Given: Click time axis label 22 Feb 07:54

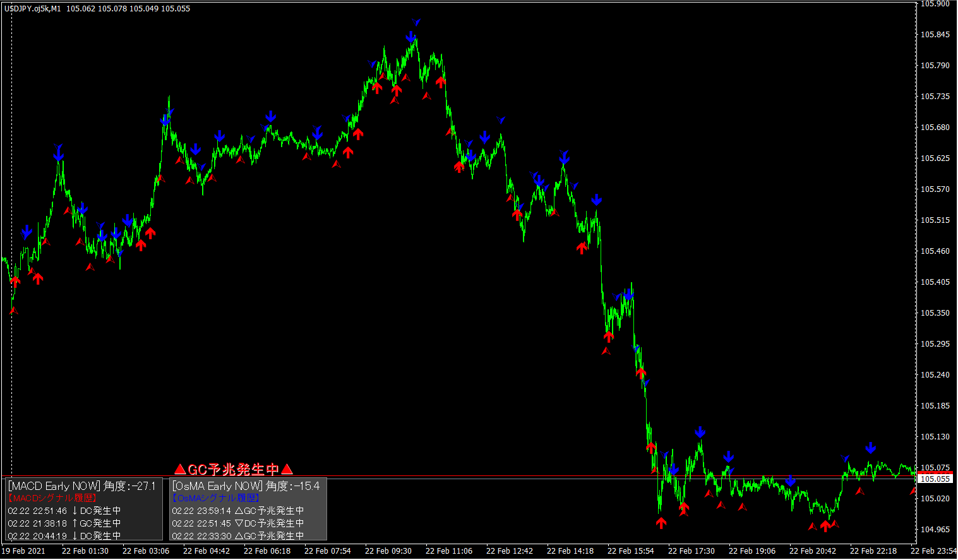Looking at the screenshot, I should [328, 551].
